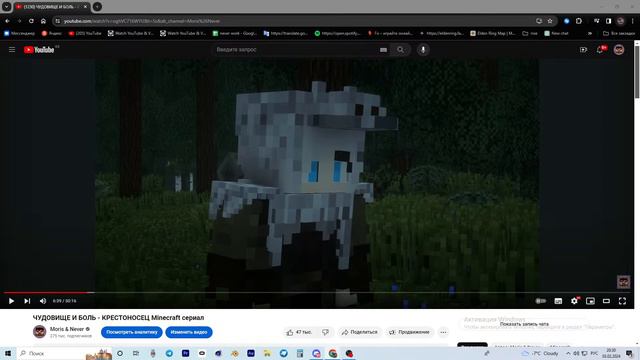Open Chrome side panel icon
The height and width of the screenshot is (360, 640).
[608, 21]
